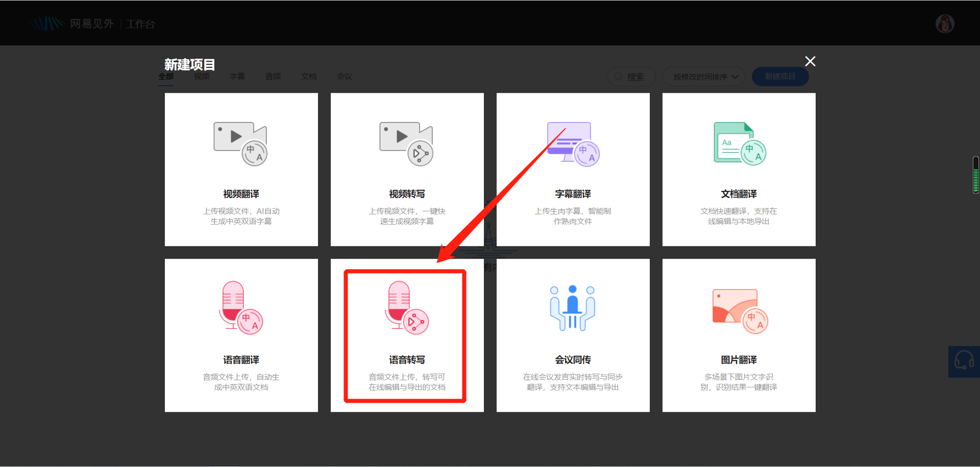The height and width of the screenshot is (467, 980).
Task: Switch to the 字幕 tab
Action: tap(237, 77)
